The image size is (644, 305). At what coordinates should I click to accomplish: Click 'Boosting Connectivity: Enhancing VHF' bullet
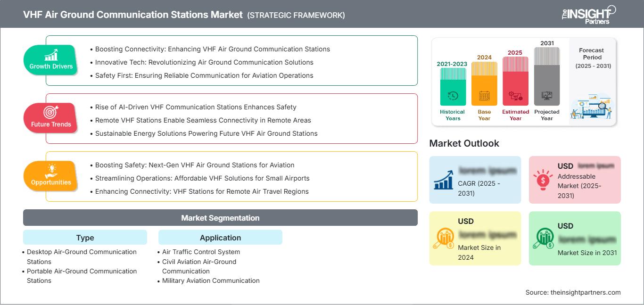pyautogui.click(x=213, y=49)
